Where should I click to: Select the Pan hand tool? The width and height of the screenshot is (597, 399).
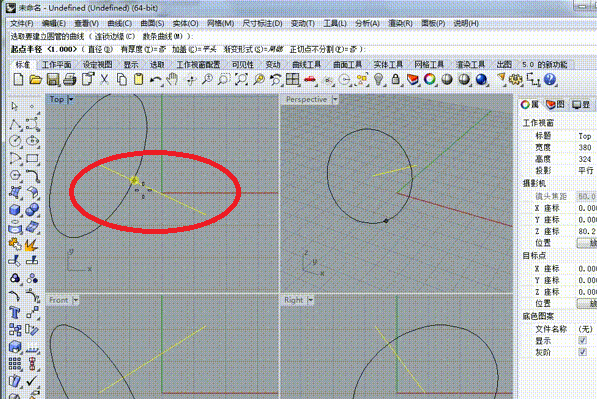(173, 80)
